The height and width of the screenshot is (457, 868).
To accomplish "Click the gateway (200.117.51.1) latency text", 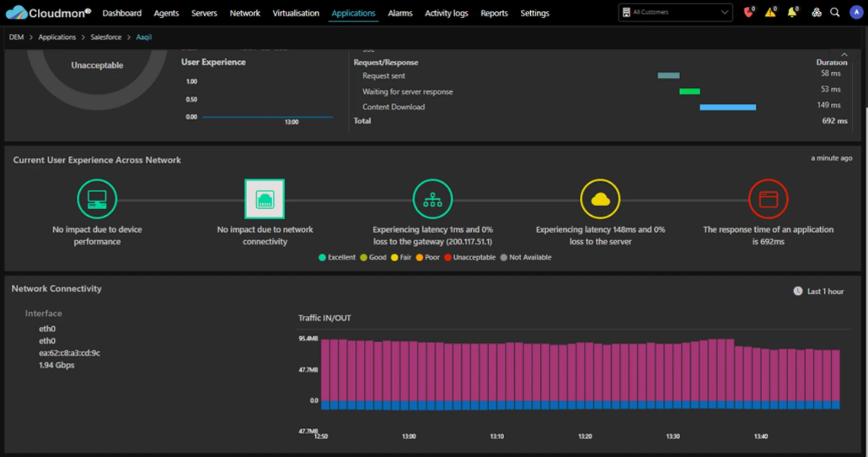I will point(432,235).
